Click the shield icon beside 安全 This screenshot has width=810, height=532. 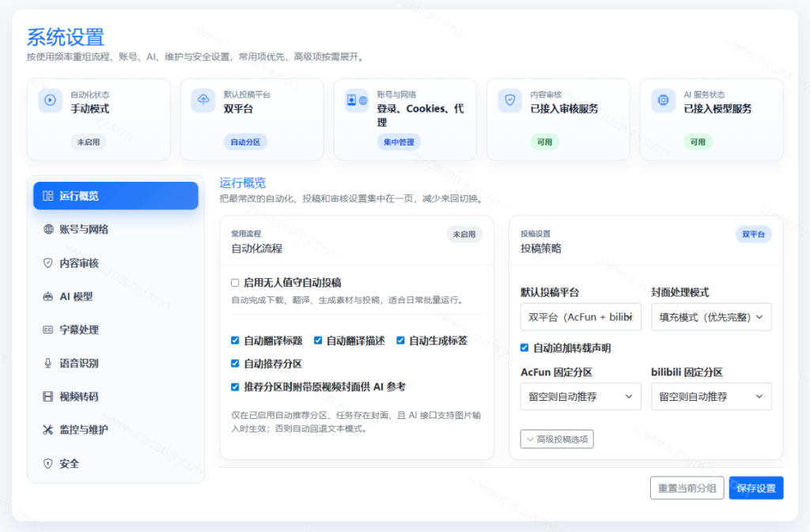coord(48,463)
